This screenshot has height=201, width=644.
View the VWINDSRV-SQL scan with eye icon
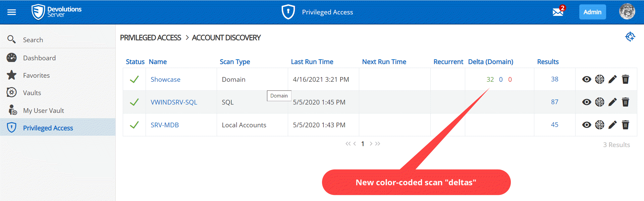pos(587,102)
